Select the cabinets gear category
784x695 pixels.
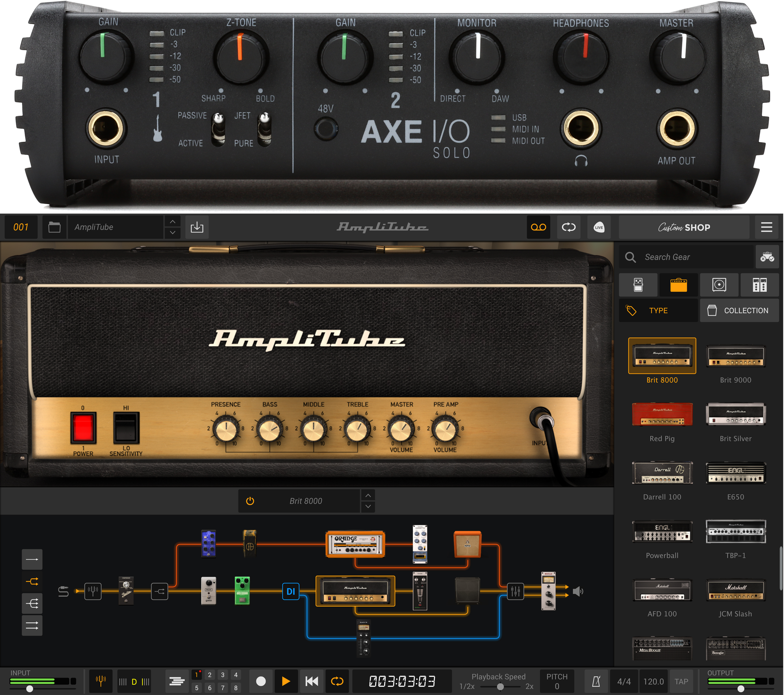(x=719, y=285)
